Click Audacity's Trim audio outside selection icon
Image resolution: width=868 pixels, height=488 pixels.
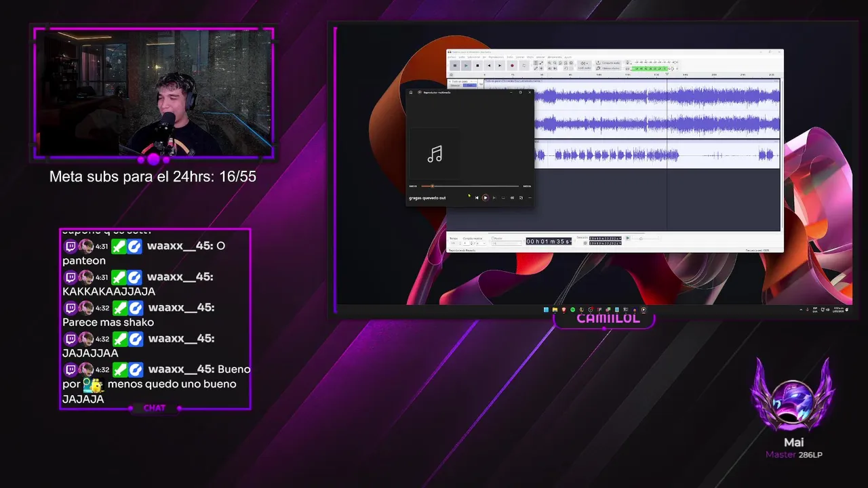(549, 68)
